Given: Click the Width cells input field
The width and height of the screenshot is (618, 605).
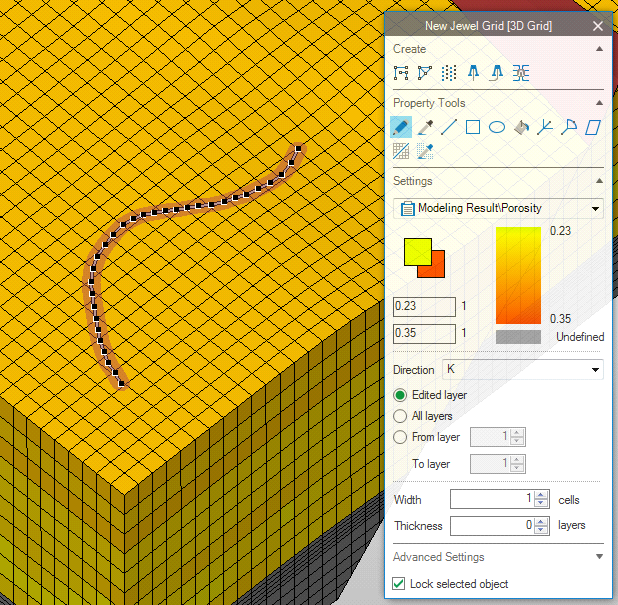Looking at the screenshot, I should point(492,499).
